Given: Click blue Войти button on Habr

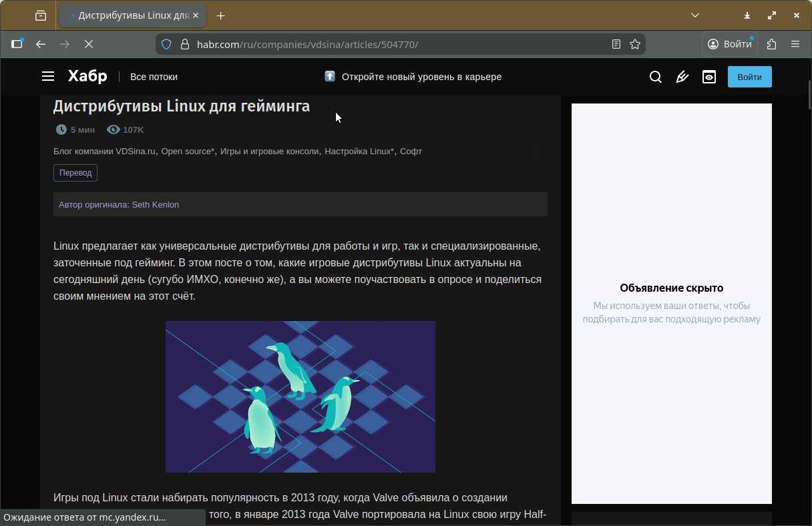Looking at the screenshot, I should click(x=750, y=77).
